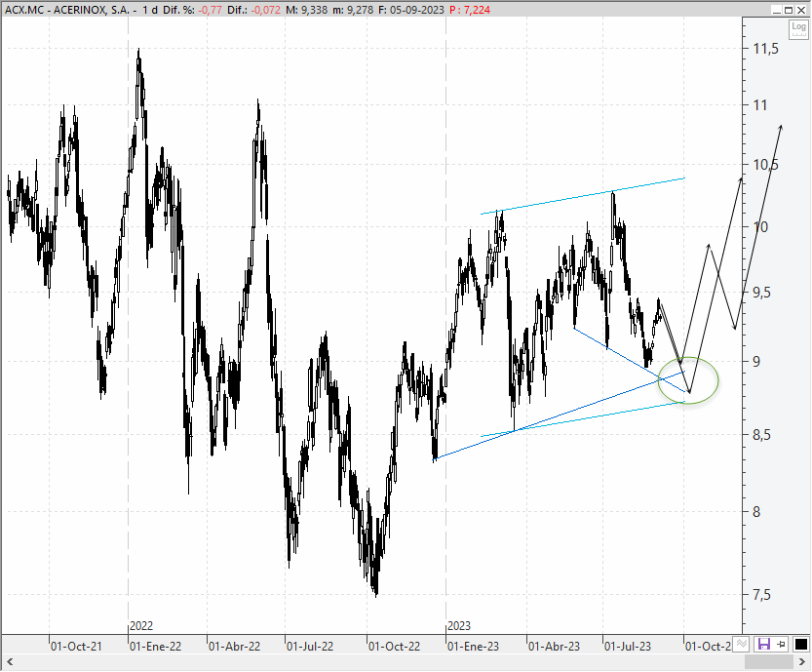The image size is (812, 672).
Task: Click the 2022 year marker
Action: coord(141,626)
